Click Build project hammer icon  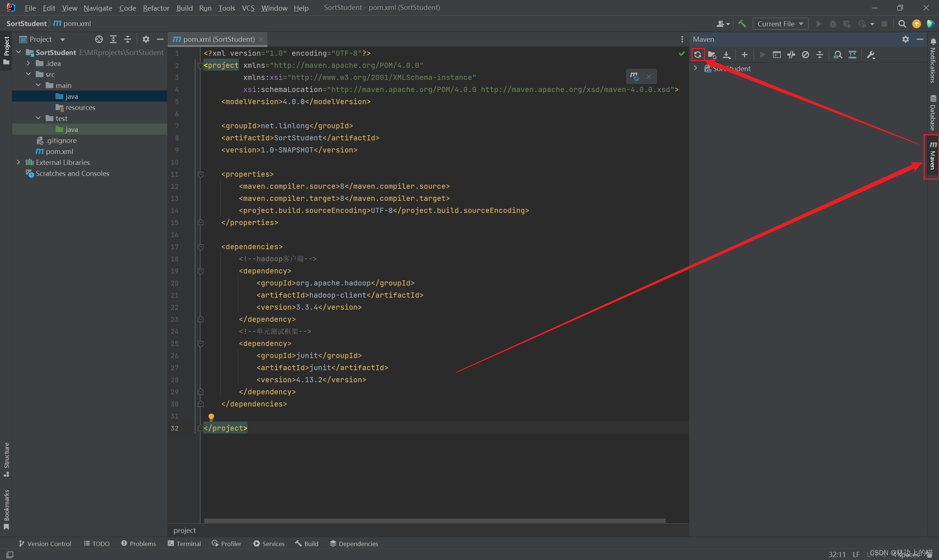click(x=742, y=24)
